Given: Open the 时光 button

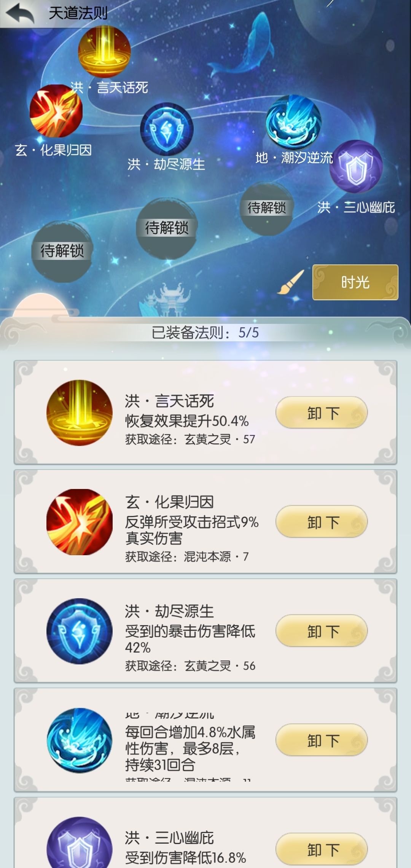Looking at the screenshot, I should [355, 282].
